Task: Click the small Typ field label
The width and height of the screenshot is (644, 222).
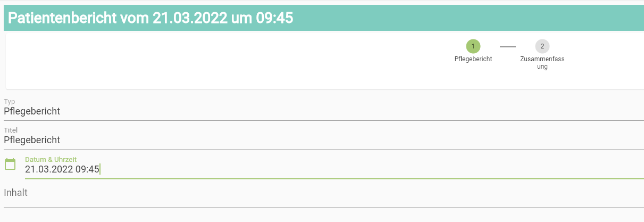Action: [10, 101]
